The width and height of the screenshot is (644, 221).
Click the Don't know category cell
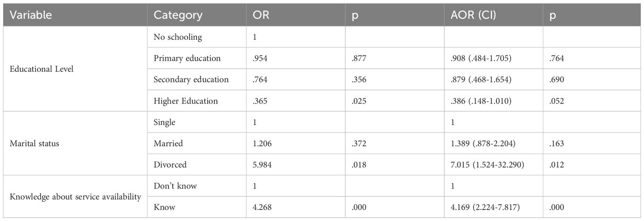tap(175, 186)
